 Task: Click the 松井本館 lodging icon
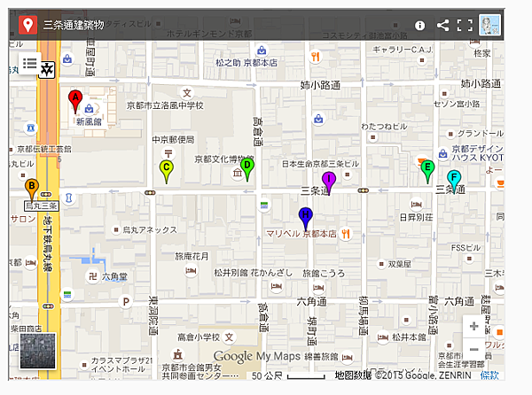(383, 337)
